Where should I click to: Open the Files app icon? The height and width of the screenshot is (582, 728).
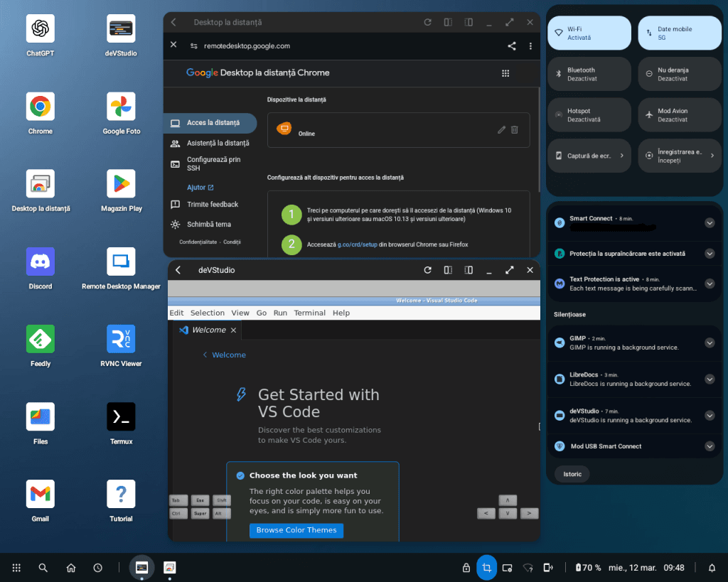41,416
